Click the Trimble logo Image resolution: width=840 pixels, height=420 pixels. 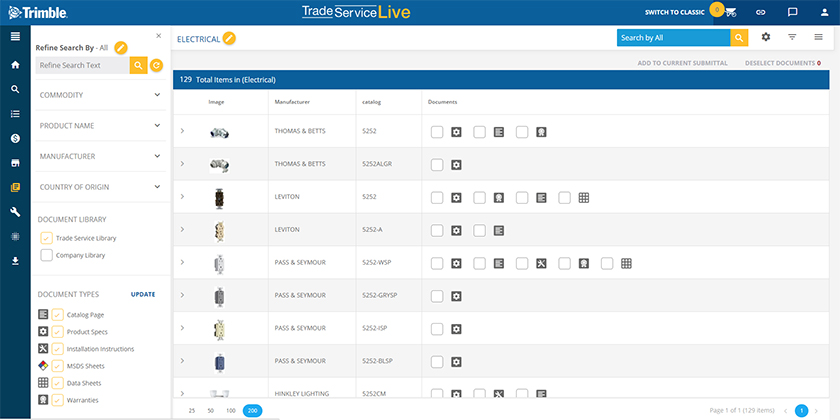click(38, 12)
